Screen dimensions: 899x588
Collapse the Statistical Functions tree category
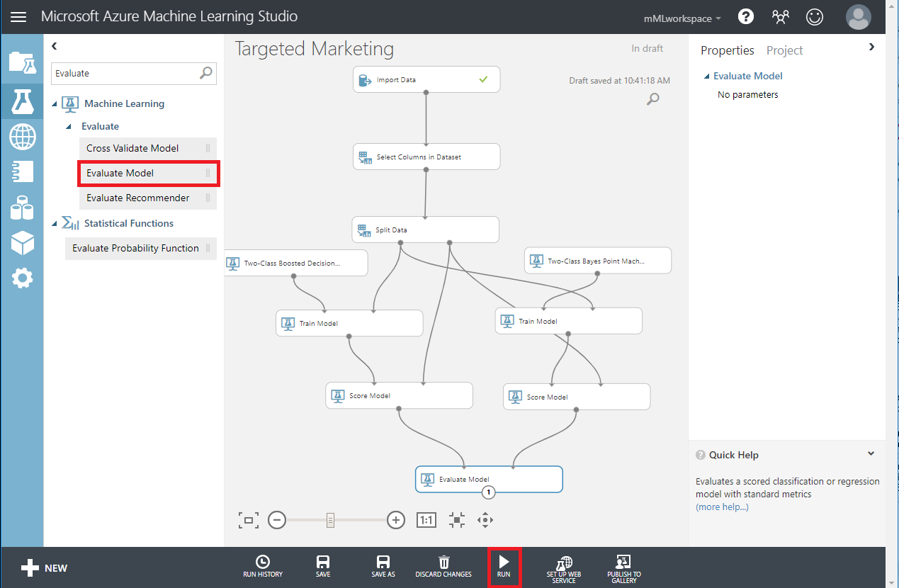pos(55,224)
